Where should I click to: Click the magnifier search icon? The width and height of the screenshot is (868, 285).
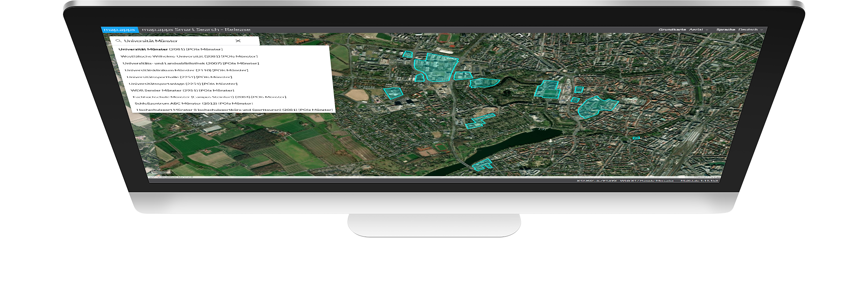click(x=118, y=41)
